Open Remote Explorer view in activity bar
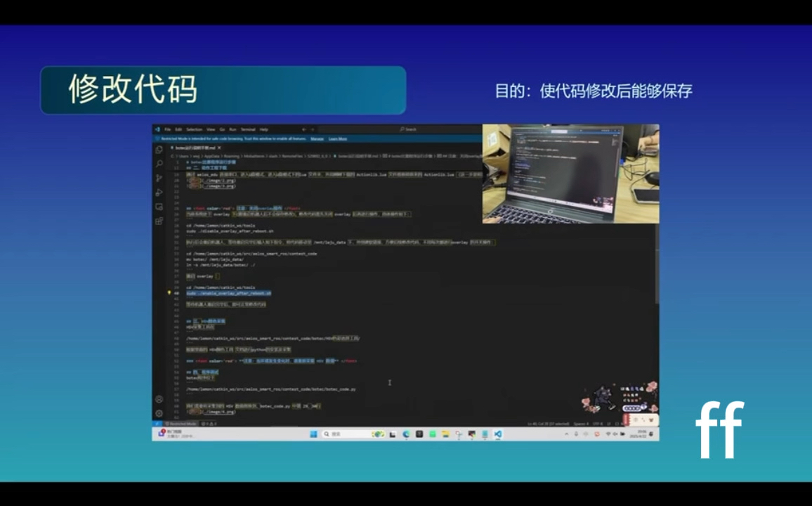Image resolution: width=812 pixels, height=506 pixels. point(159,207)
